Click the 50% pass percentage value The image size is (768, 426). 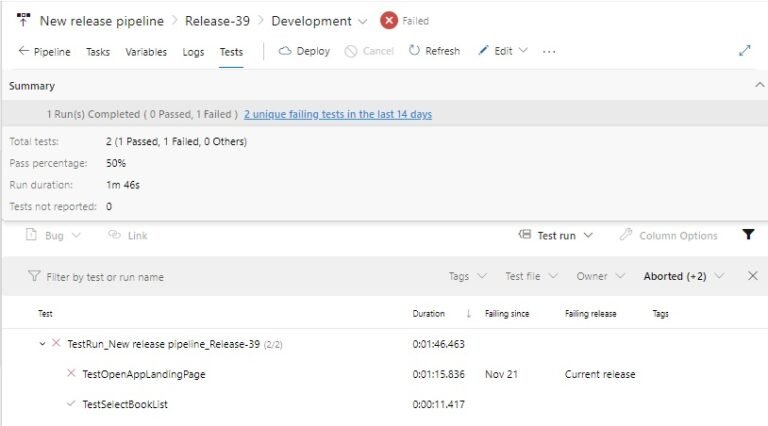(x=116, y=163)
